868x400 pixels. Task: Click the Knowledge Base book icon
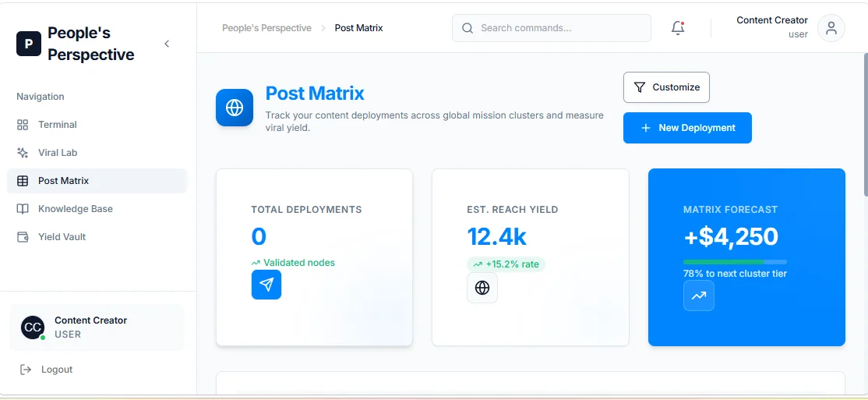(x=23, y=209)
